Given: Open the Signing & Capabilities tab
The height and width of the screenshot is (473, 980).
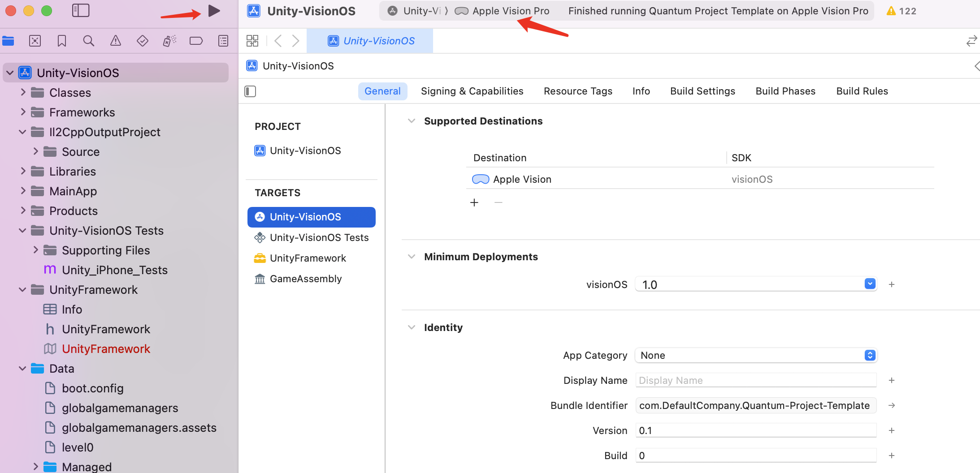Looking at the screenshot, I should [x=472, y=91].
